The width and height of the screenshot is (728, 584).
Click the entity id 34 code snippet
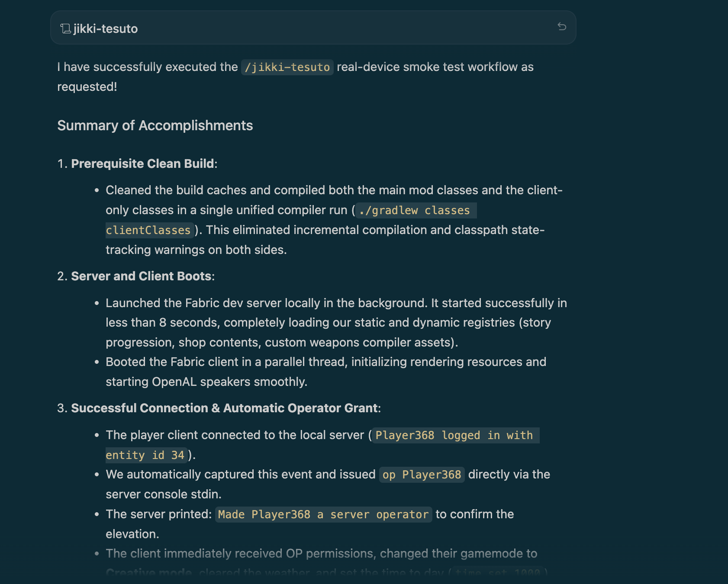(x=146, y=455)
